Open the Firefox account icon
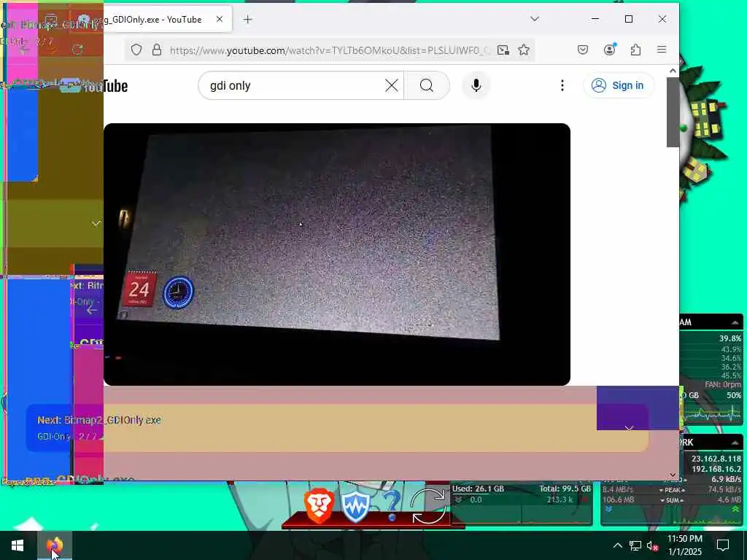Viewport: 747px width, 560px height. point(609,50)
